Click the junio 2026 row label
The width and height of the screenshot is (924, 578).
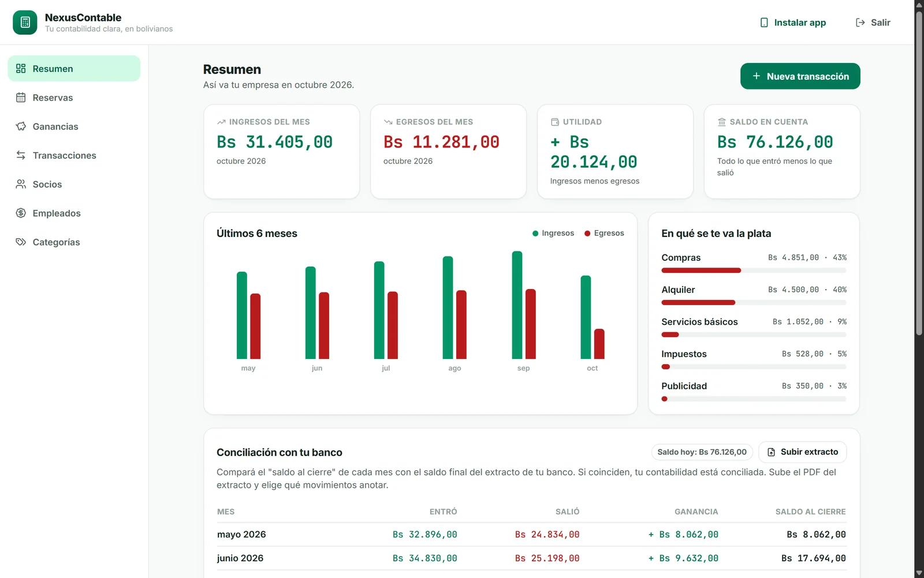tap(240, 558)
